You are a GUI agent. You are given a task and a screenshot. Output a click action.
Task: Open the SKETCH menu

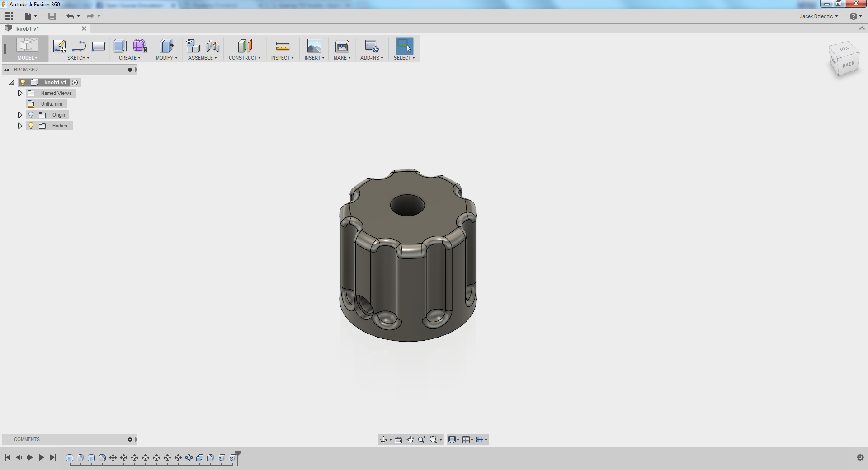pyautogui.click(x=78, y=58)
